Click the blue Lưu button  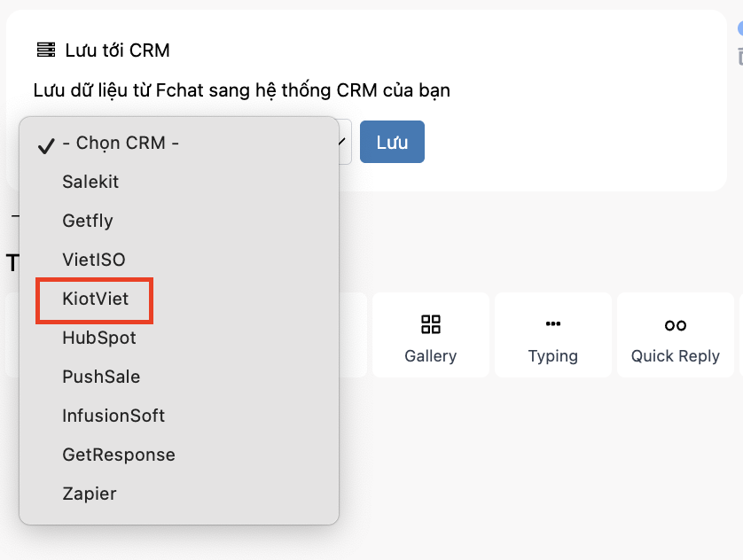tap(392, 142)
